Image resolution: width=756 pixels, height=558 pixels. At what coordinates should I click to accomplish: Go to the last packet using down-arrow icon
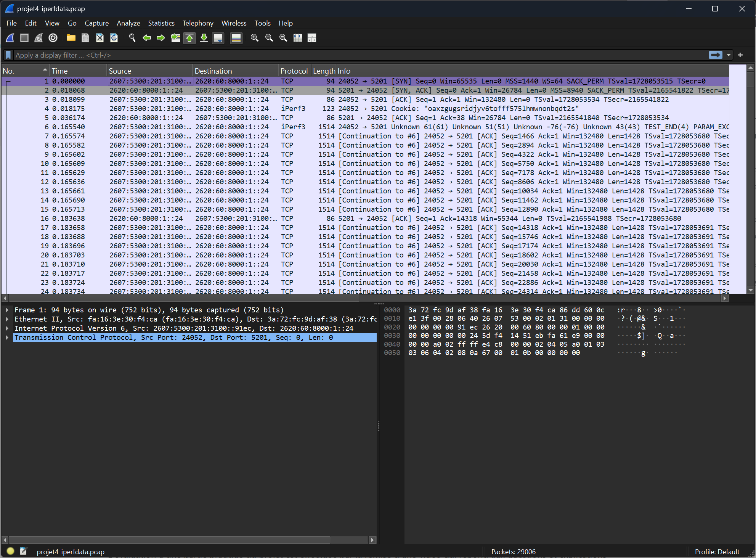click(204, 38)
